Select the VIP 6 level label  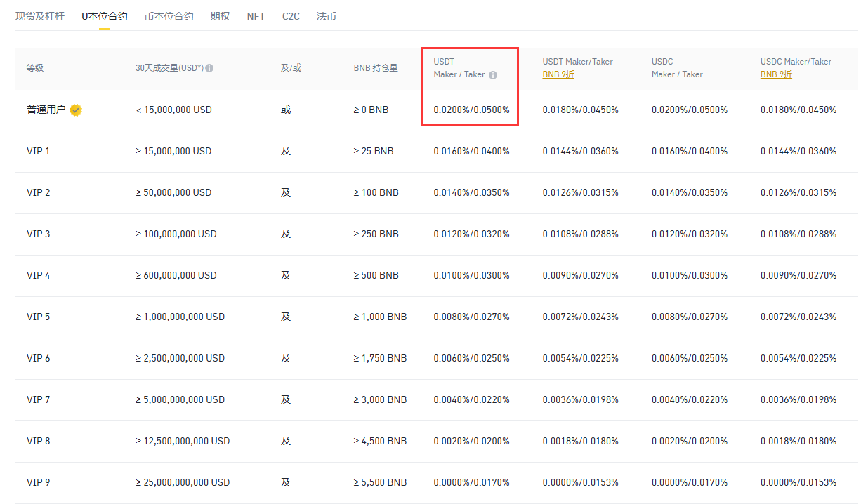click(39, 358)
